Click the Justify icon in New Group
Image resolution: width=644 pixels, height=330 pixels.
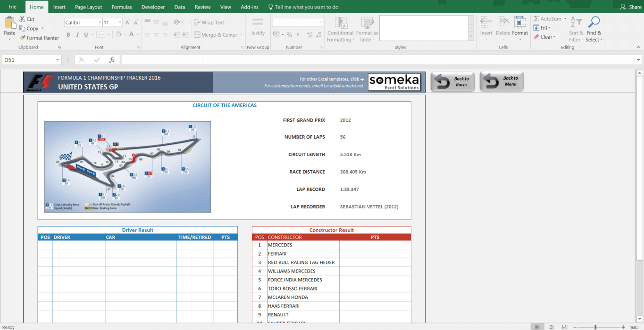tap(258, 26)
